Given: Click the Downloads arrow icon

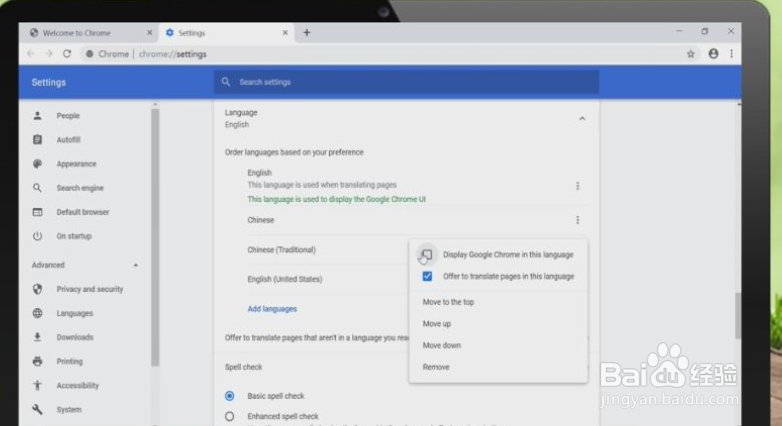Looking at the screenshot, I should coord(37,337).
